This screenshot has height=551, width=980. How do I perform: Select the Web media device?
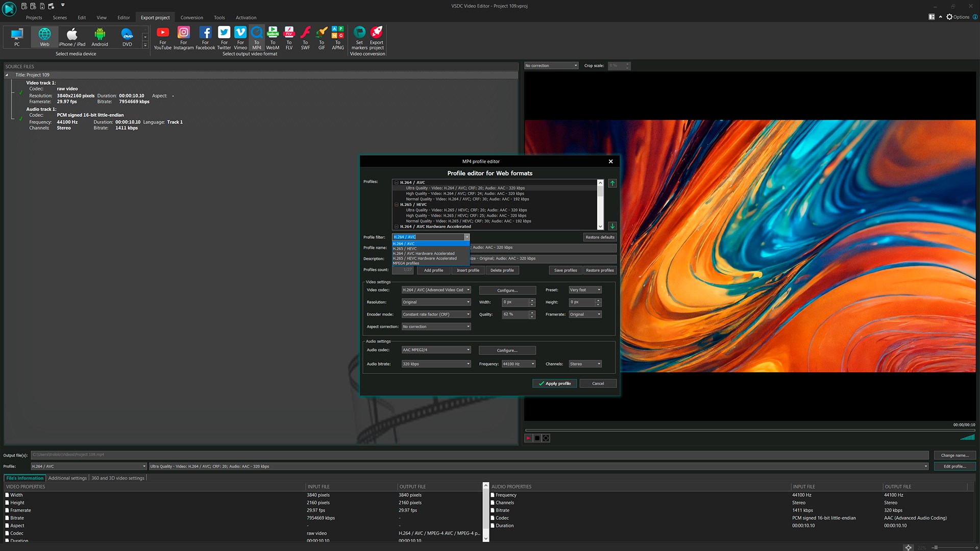coord(44,37)
